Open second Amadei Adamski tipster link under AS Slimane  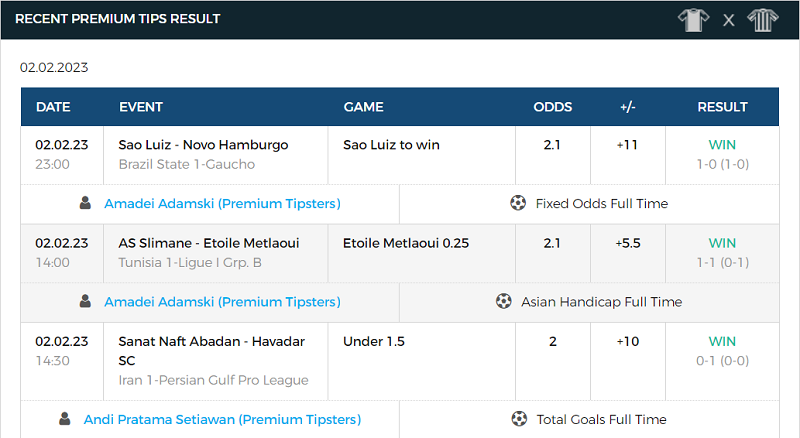222,302
